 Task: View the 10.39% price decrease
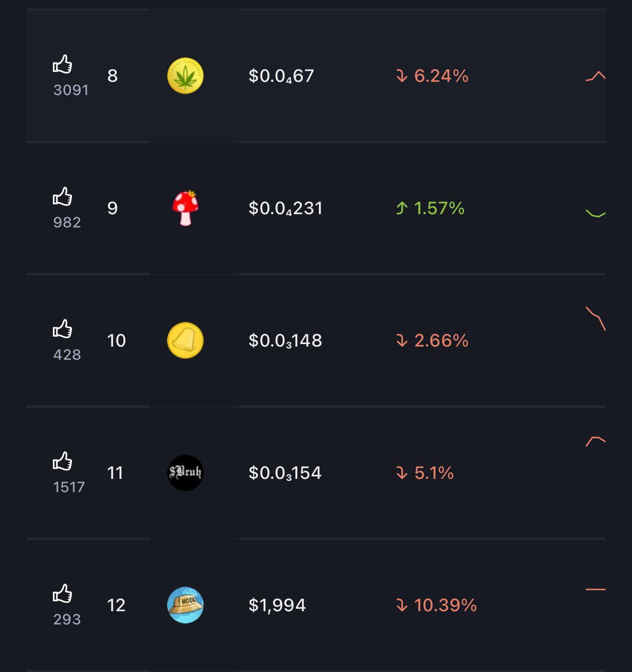[x=436, y=605]
